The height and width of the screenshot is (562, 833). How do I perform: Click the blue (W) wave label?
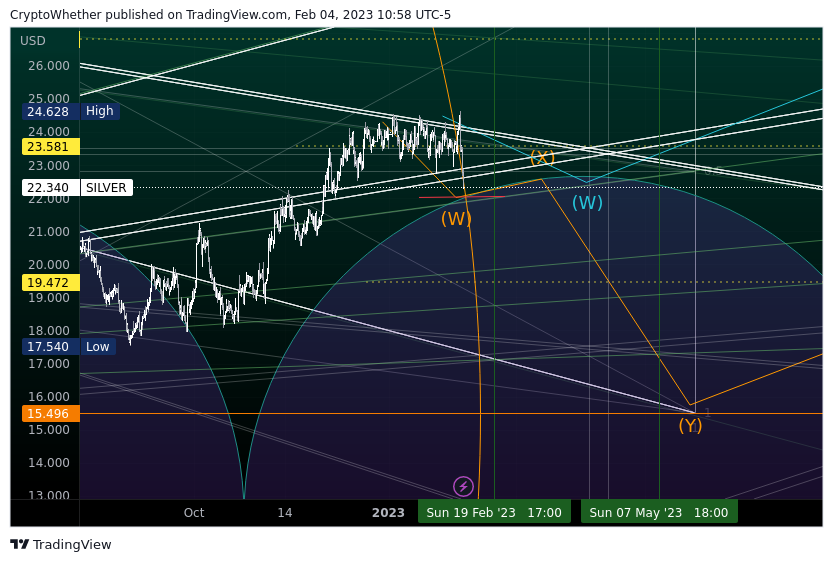(x=587, y=202)
